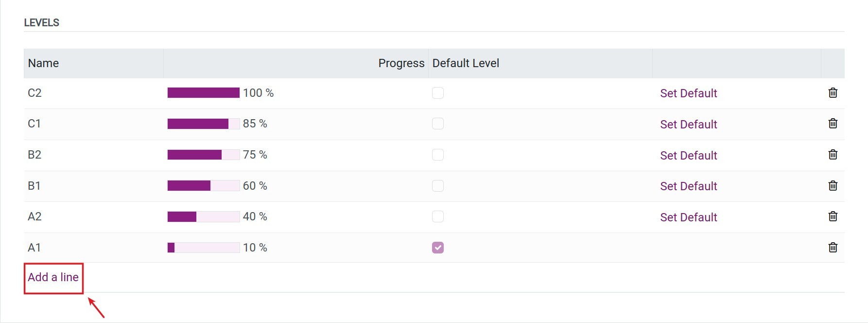Remove the A2 level using trash icon
Viewport: 868px width, 323px height.
coord(833,216)
